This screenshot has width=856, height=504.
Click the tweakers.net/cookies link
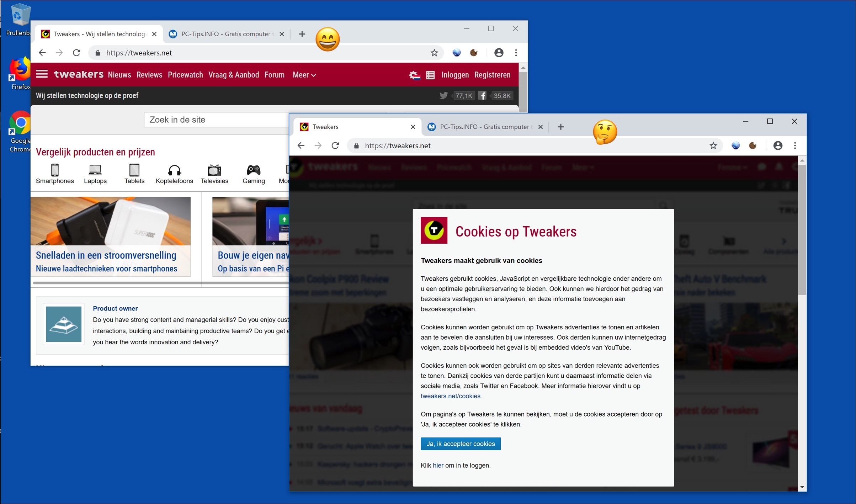[x=450, y=396]
